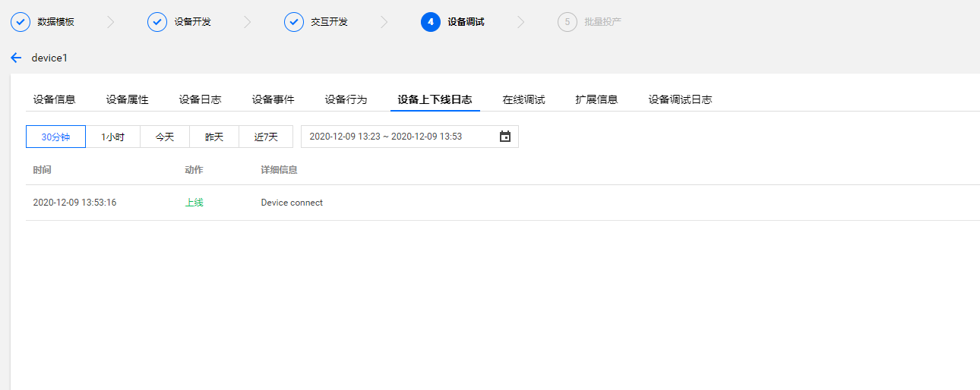Switch to the 设备信息 tab

pyautogui.click(x=55, y=99)
